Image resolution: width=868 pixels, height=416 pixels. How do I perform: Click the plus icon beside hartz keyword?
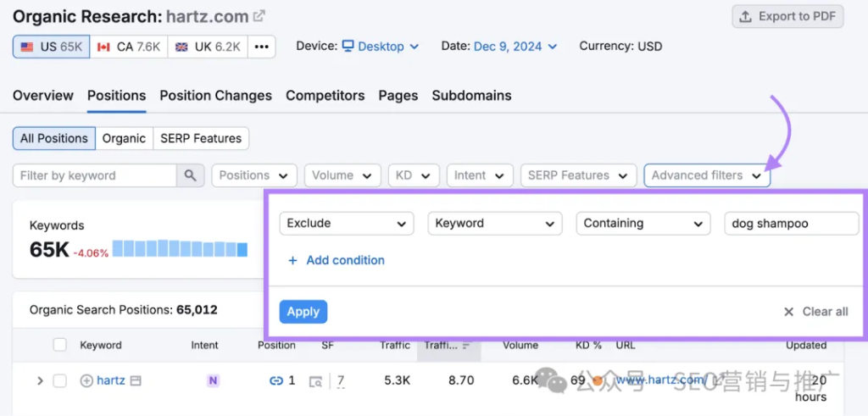click(x=86, y=381)
